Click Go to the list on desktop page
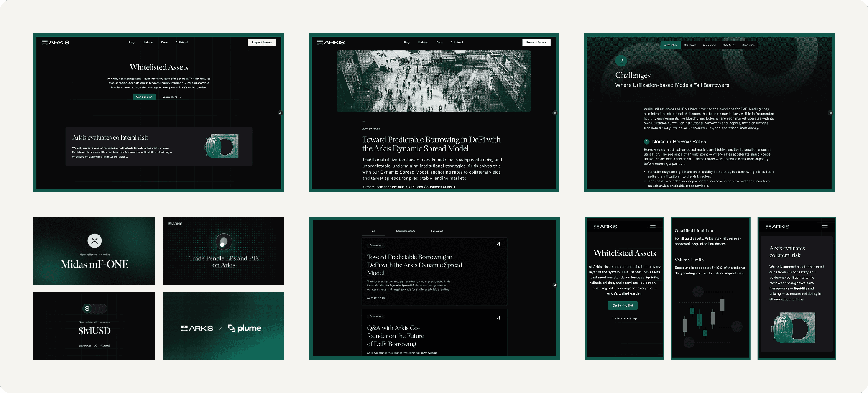Viewport: 868px width, 393px height. tap(144, 97)
